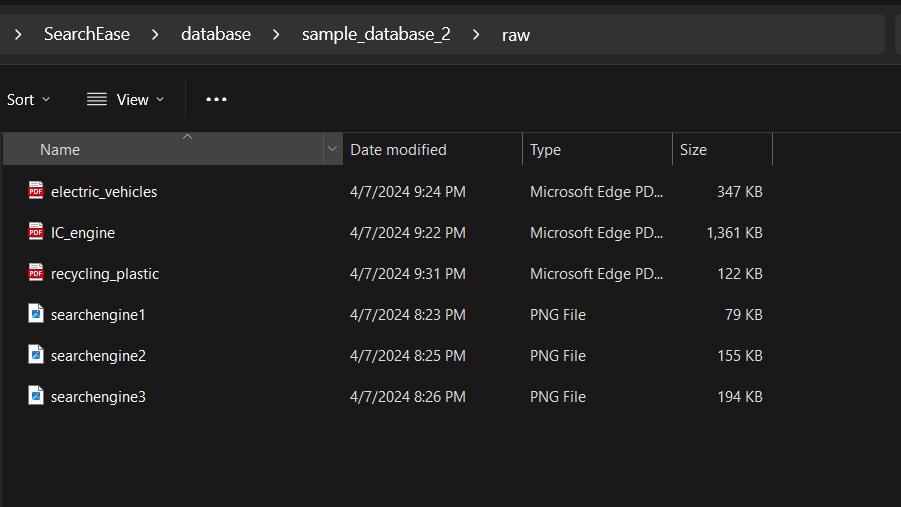Screen dimensions: 901x507
Task: Click the searchengine2 PNG image icon
Action: coord(36,355)
